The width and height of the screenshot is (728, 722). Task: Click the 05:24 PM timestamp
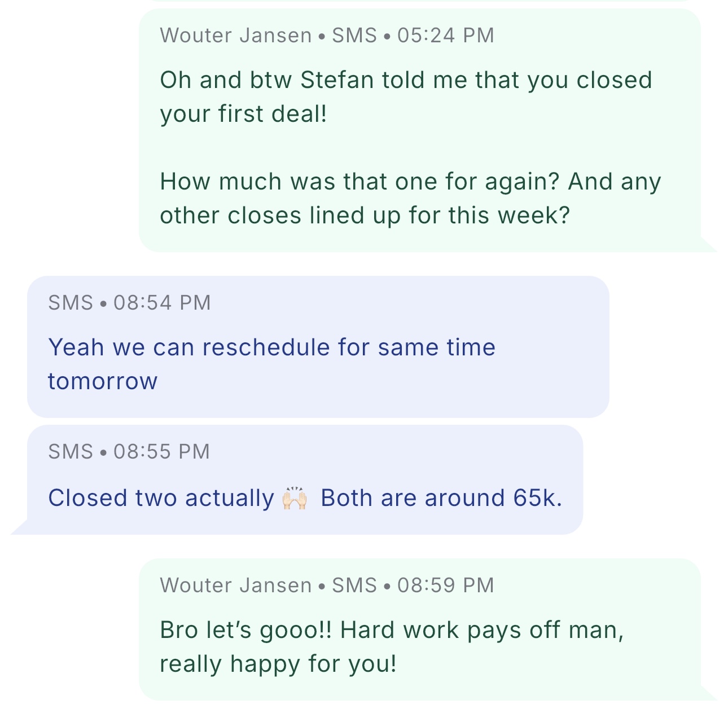[x=445, y=36]
